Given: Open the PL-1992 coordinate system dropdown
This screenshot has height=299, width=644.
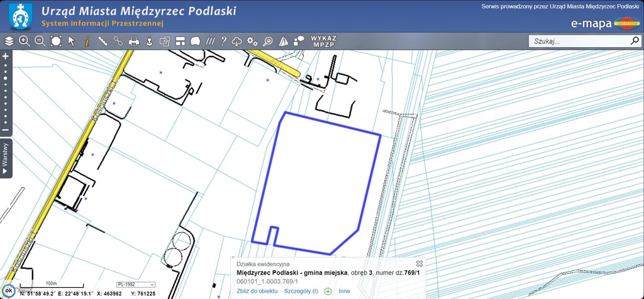Looking at the screenshot, I should coord(136,285).
